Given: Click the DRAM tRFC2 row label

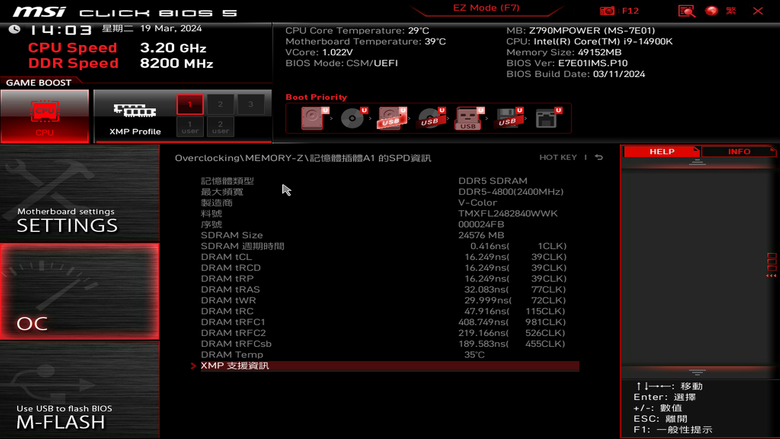Looking at the screenshot, I should click(233, 333).
